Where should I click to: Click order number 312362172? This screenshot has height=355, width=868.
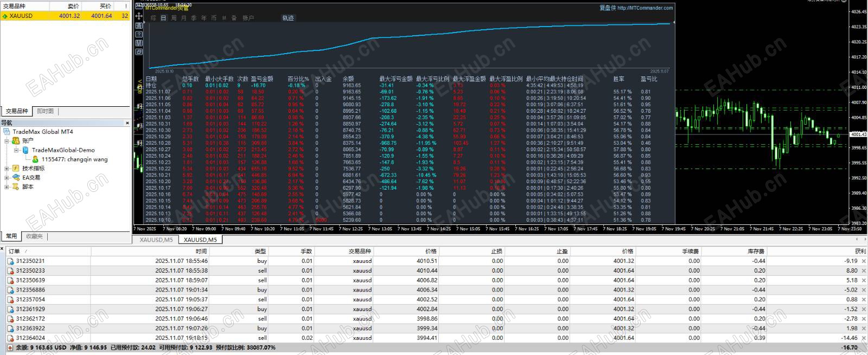point(30,319)
